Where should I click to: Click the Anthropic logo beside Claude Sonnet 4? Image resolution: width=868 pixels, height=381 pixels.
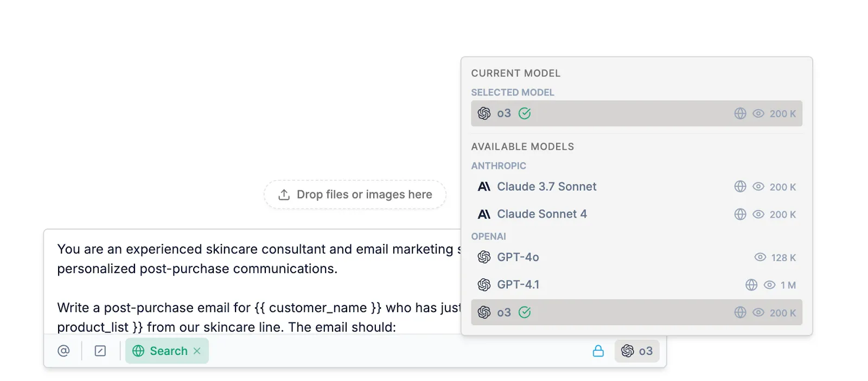tap(484, 214)
